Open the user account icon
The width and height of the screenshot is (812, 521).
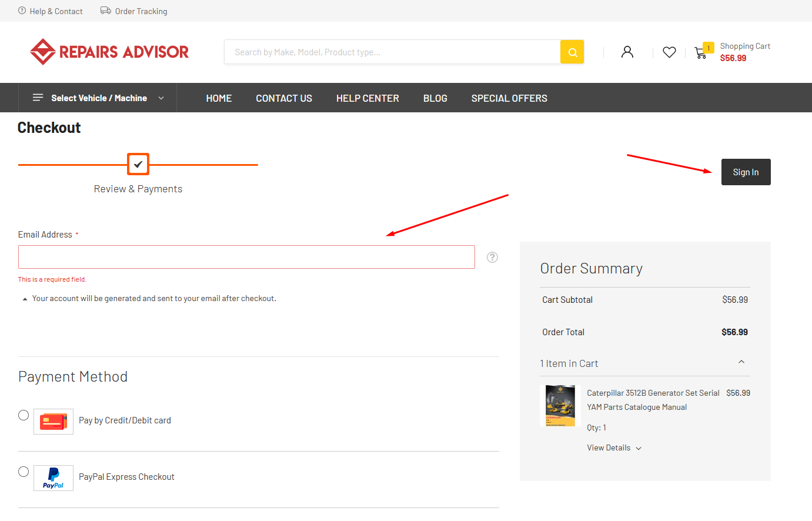click(627, 52)
